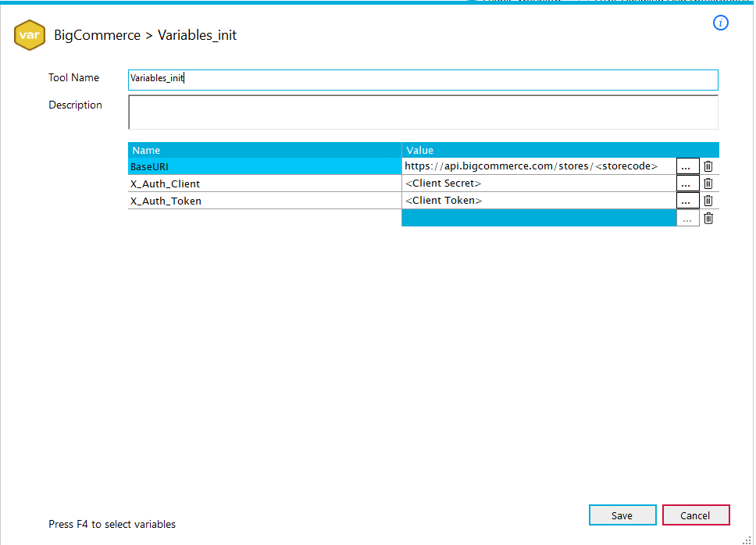Open the info help icon
Image resolution: width=756 pixels, height=545 pixels.
coord(720,23)
